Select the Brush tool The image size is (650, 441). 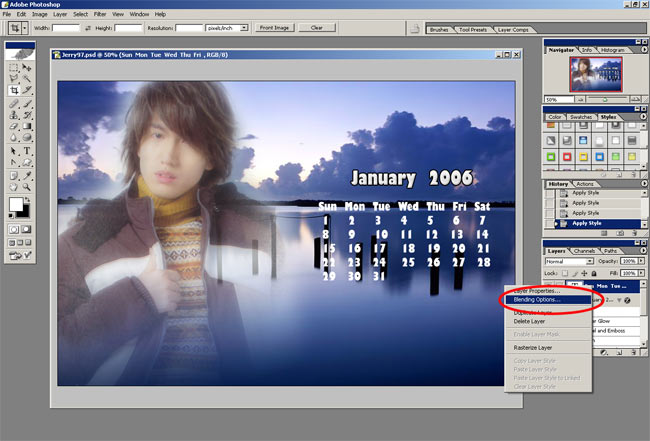coord(27,104)
